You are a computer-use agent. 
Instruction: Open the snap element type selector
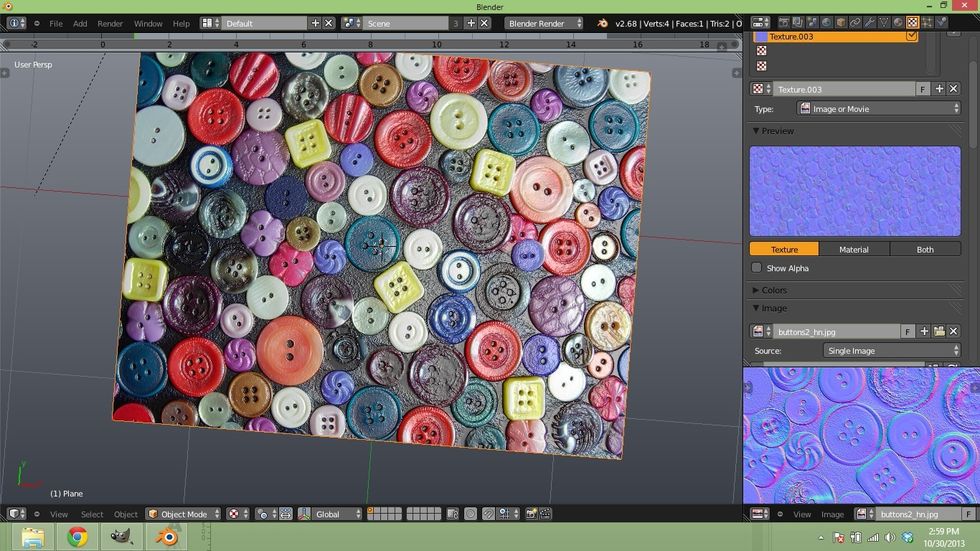(506, 514)
